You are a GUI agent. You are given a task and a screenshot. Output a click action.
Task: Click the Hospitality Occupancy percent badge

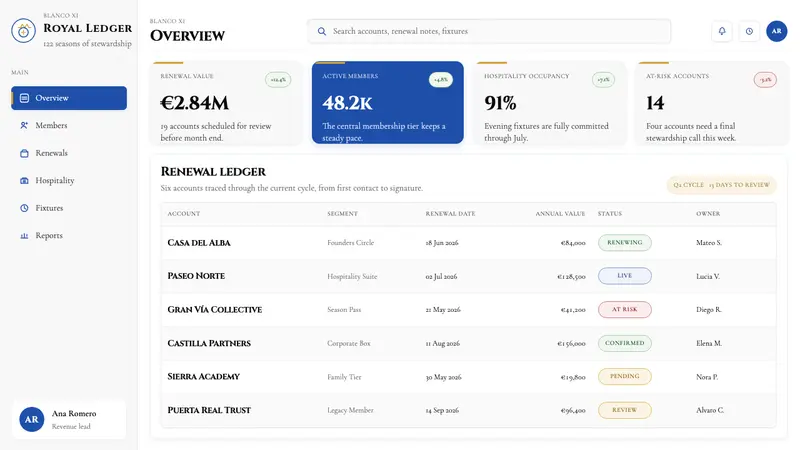coord(603,80)
